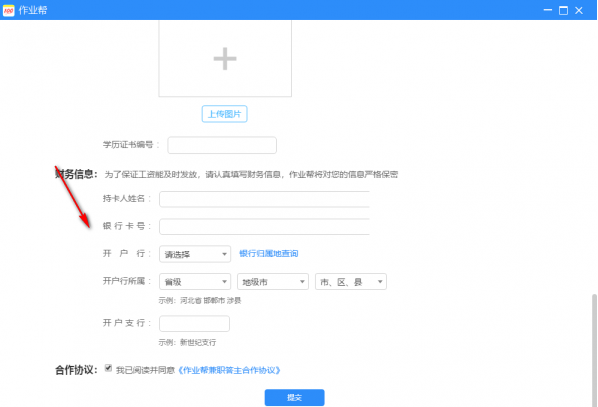
Task: Click the 示例: 河北省 邯郸市 涉县 hint text
Action: (200, 301)
